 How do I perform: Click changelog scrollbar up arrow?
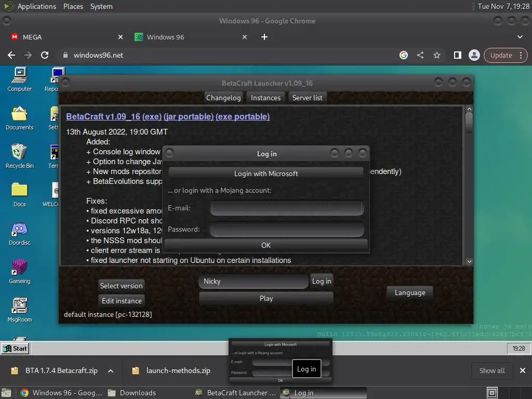pos(469,109)
